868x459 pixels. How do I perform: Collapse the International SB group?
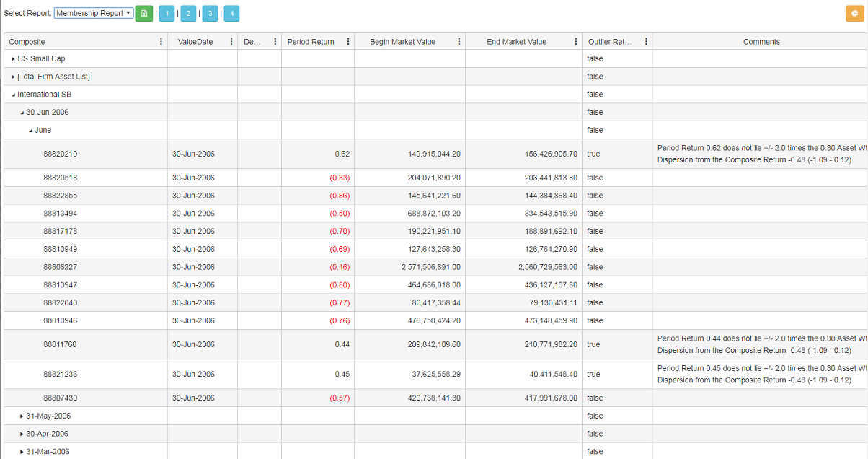[x=13, y=95]
